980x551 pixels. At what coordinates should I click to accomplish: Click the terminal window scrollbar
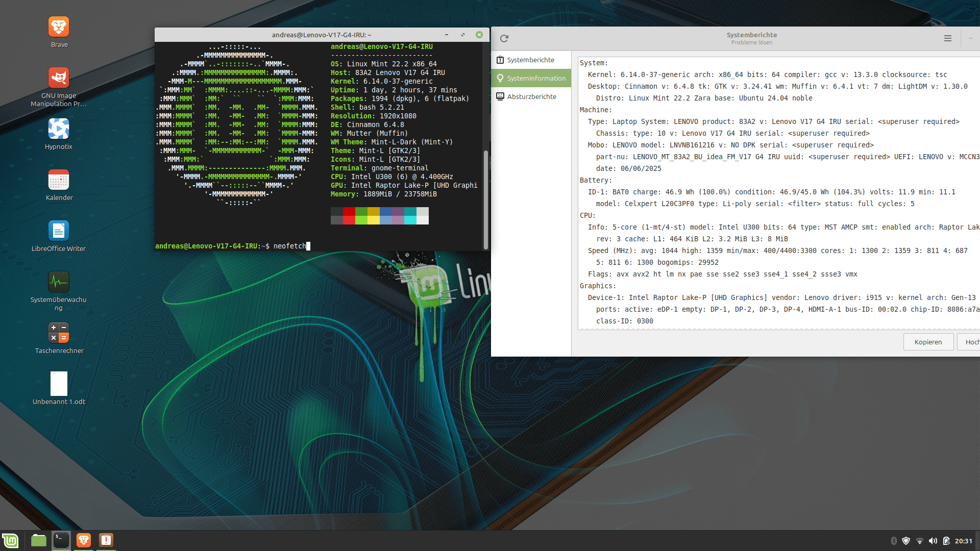coord(486,199)
